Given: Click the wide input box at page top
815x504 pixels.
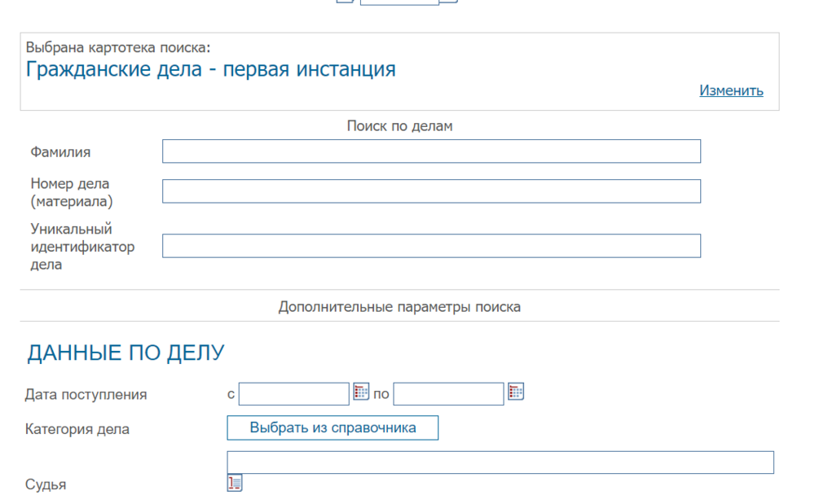Looking at the screenshot, I should (399, 2).
